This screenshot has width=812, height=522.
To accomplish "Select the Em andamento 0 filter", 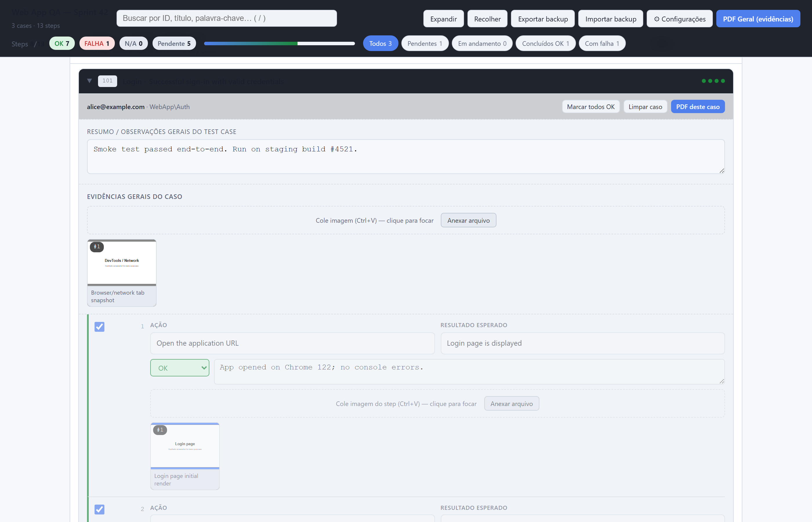I will coord(482,43).
